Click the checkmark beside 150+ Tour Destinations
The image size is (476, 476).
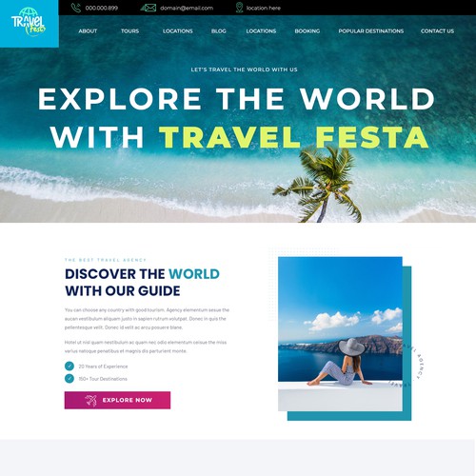click(69, 378)
